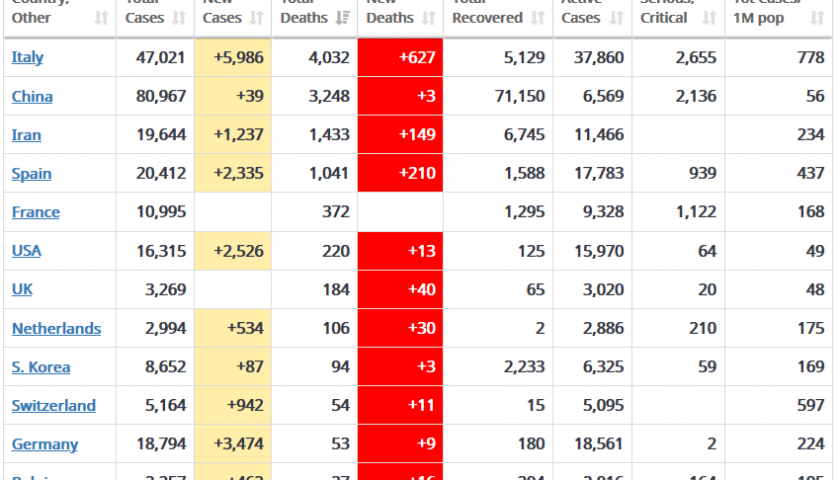Select Spain cases per million 437
The width and height of the screenshot is (840, 480).
point(811,173)
